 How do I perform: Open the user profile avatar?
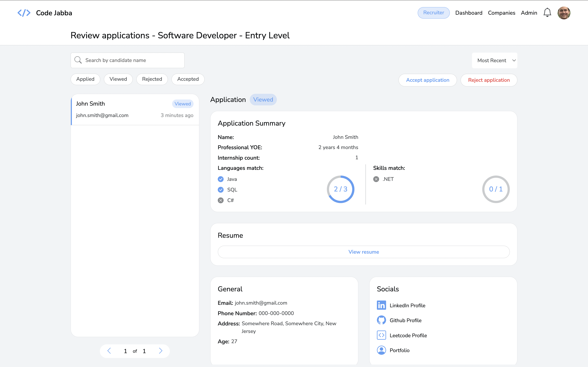[564, 13]
